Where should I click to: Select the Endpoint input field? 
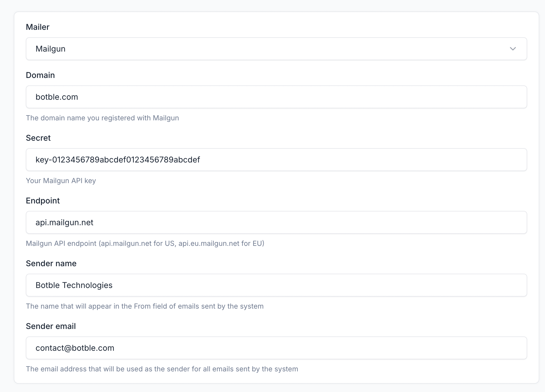[276, 222]
